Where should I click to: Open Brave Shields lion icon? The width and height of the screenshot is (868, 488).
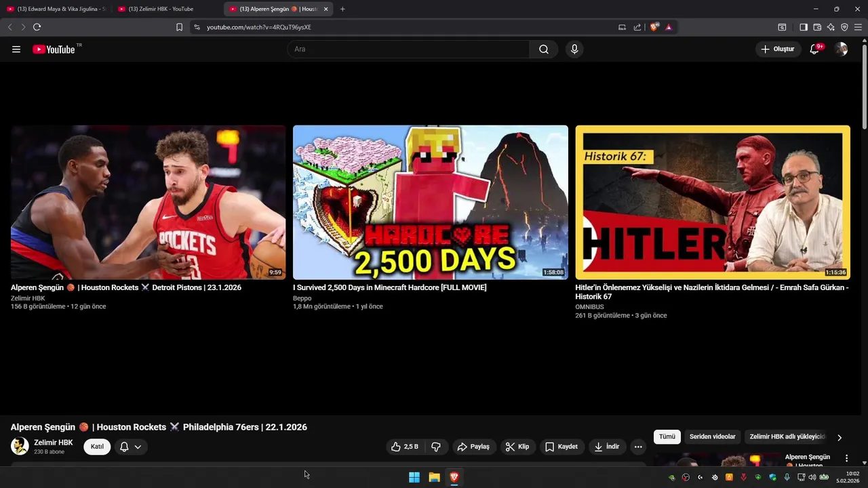pyautogui.click(x=654, y=27)
